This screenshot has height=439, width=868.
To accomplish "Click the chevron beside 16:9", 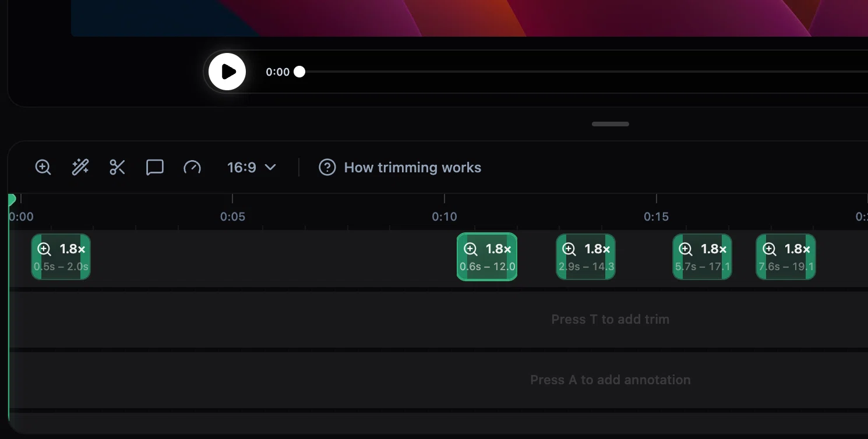I will pos(270,168).
